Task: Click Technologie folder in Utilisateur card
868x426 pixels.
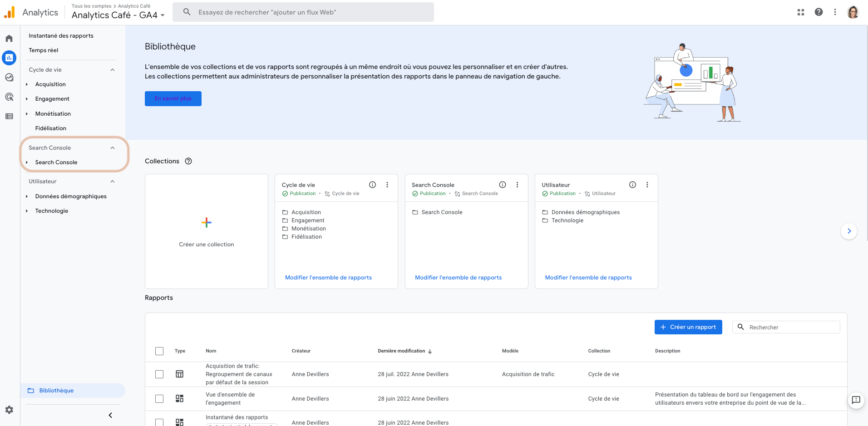Action: [x=567, y=220]
